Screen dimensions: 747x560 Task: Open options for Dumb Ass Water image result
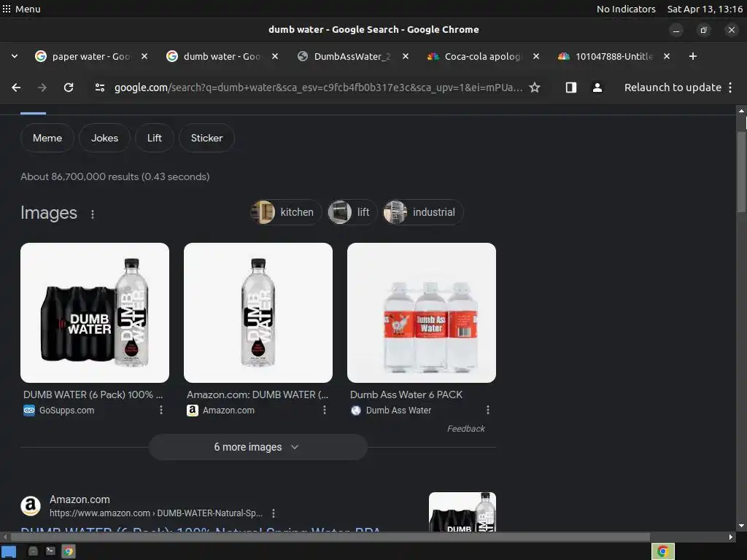488,410
